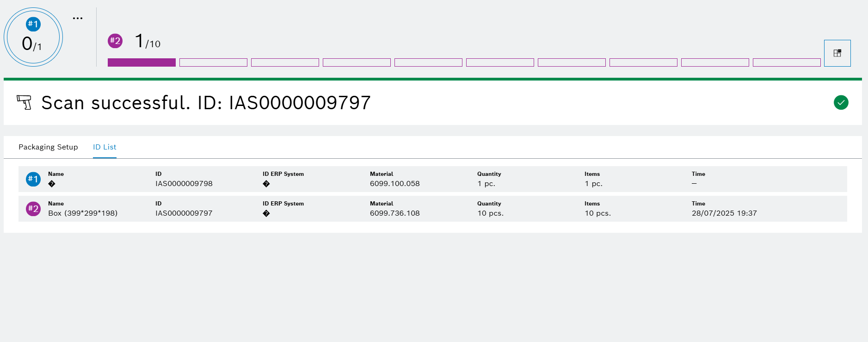
Task: Click the material number 6099.736.108
Action: pyautogui.click(x=394, y=213)
